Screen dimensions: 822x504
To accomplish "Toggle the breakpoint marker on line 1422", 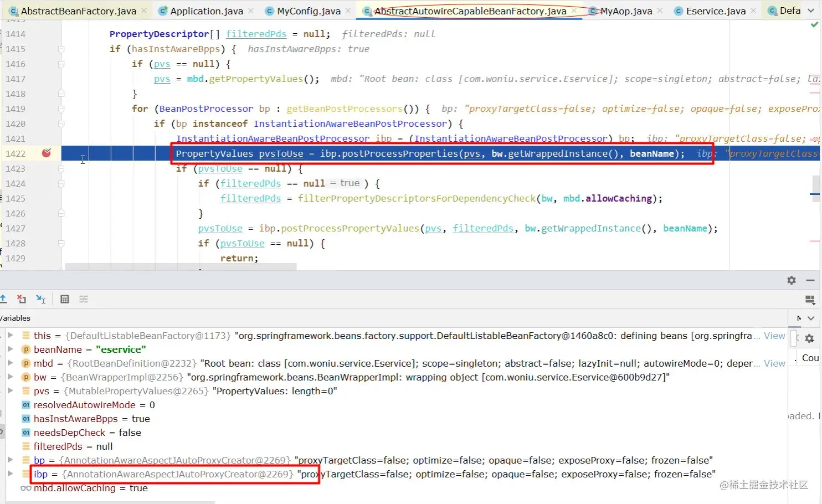I will pos(47,153).
